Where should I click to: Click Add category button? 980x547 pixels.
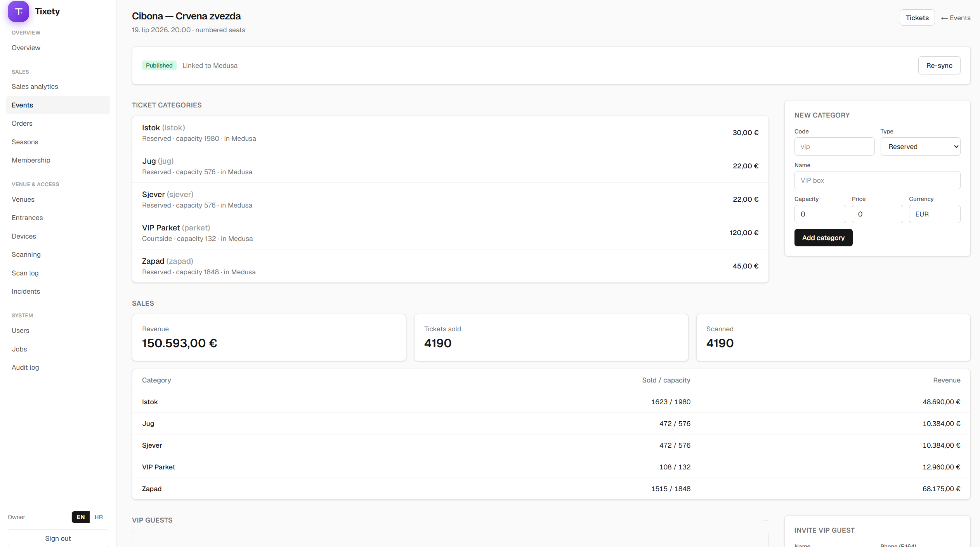[824, 238]
